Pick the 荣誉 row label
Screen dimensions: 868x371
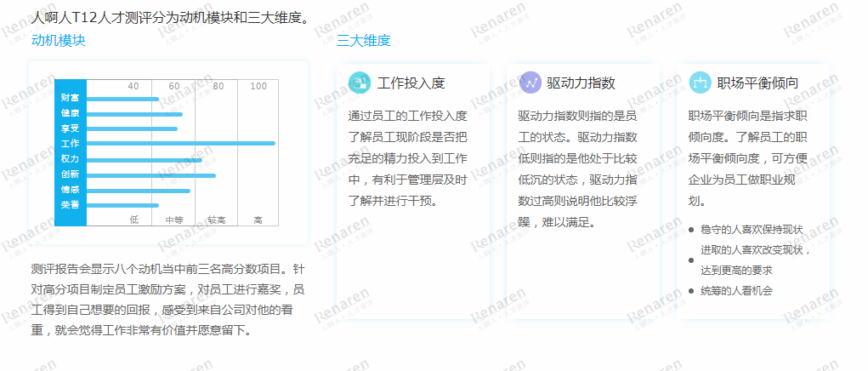pyautogui.click(x=70, y=205)
